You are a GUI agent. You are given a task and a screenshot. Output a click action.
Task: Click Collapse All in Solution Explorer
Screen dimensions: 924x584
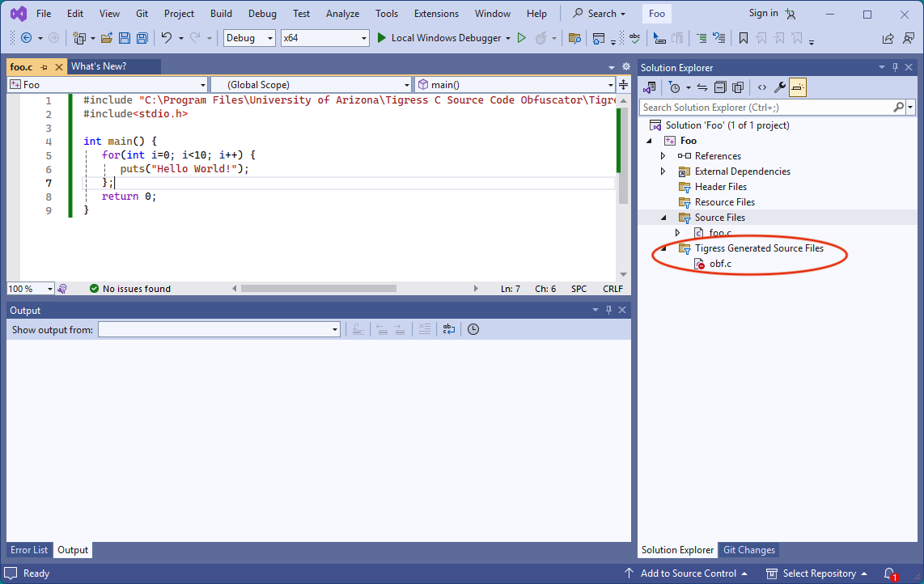coord(719,87)
